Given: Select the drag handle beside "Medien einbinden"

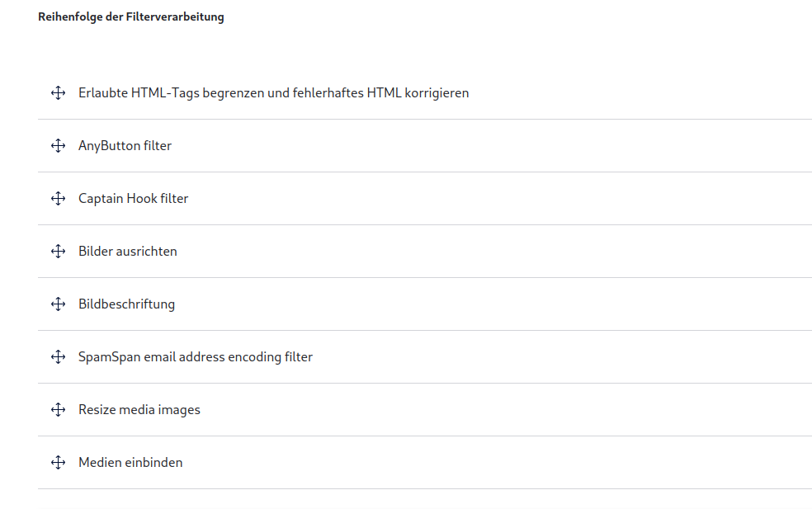Looking at the screenshot, I should [58, 462].
